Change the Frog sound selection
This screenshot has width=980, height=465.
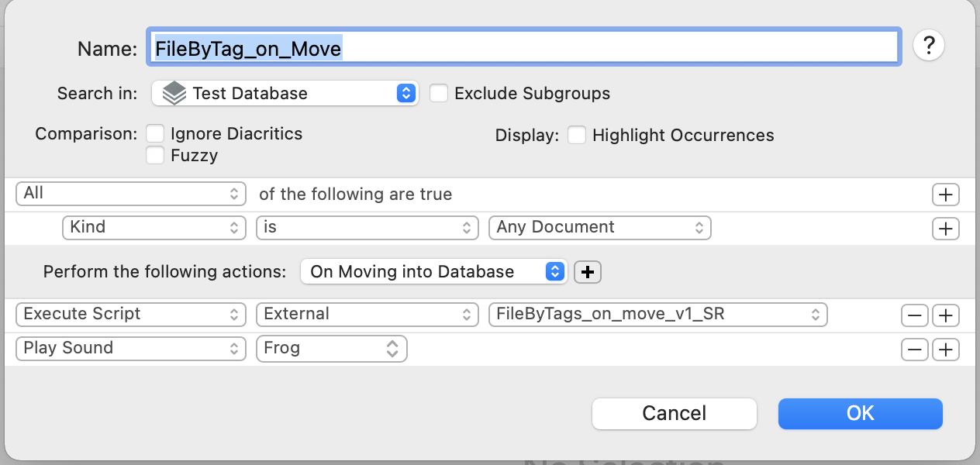click(331, 349)
